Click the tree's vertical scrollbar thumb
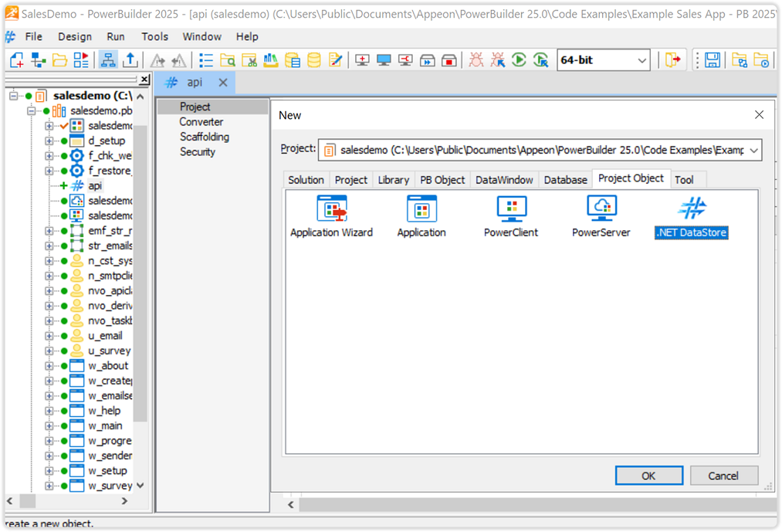Image resolution: width=782 pixels, height=532 pixels. tap(140, 273)
